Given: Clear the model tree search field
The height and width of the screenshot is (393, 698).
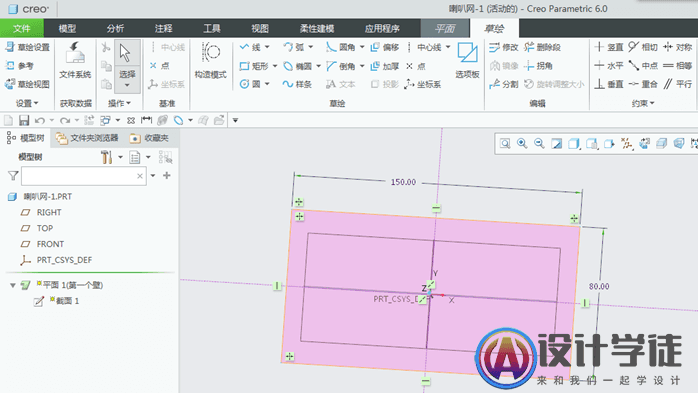Looking at the screenshot, I should point(140,176).
